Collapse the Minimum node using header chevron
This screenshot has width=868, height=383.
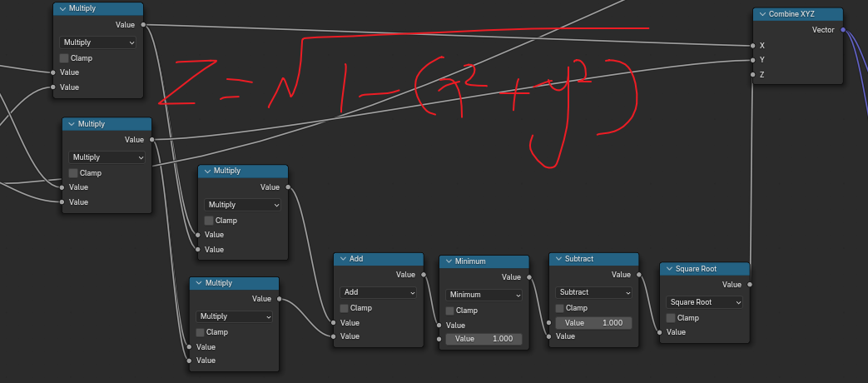click(x=448, y=261)
